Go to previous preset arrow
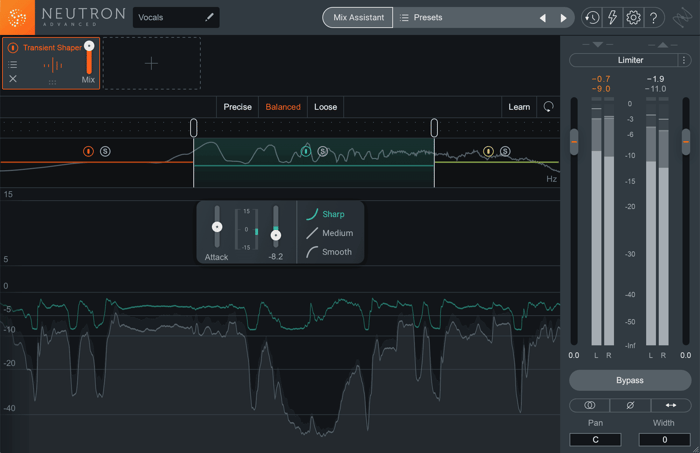 coord(543,18)
